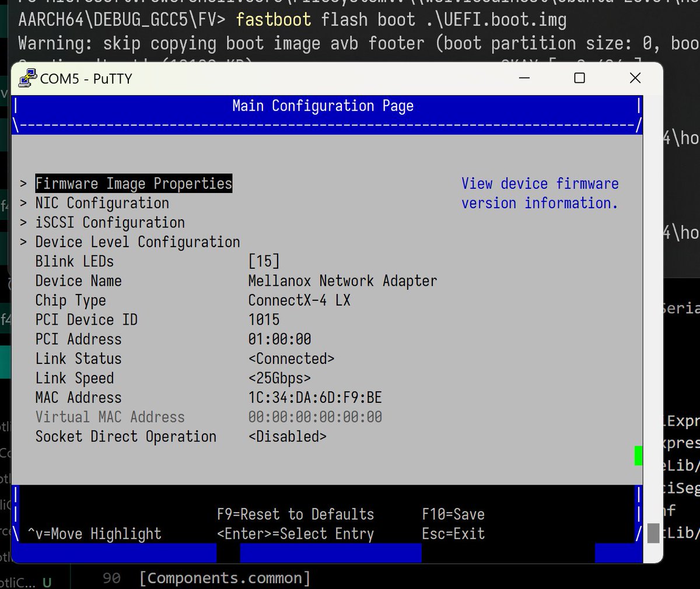Open Firmware Image Properties entry

134,184
